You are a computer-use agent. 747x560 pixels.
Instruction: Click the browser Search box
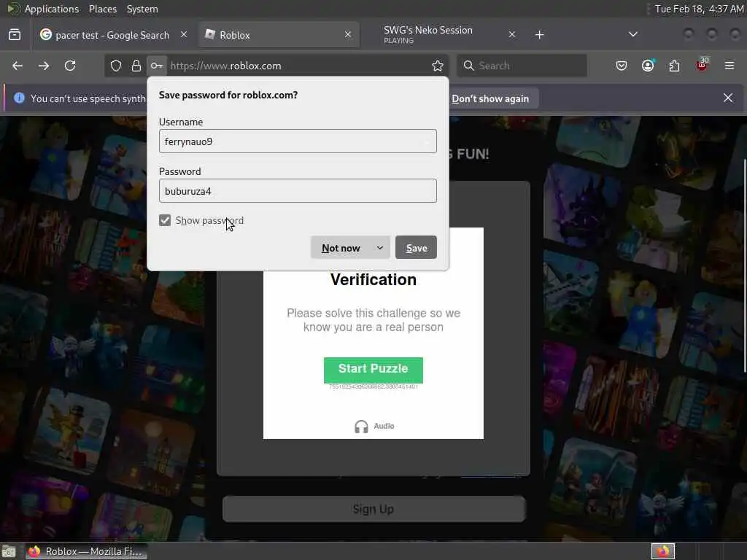pos(522,66)
